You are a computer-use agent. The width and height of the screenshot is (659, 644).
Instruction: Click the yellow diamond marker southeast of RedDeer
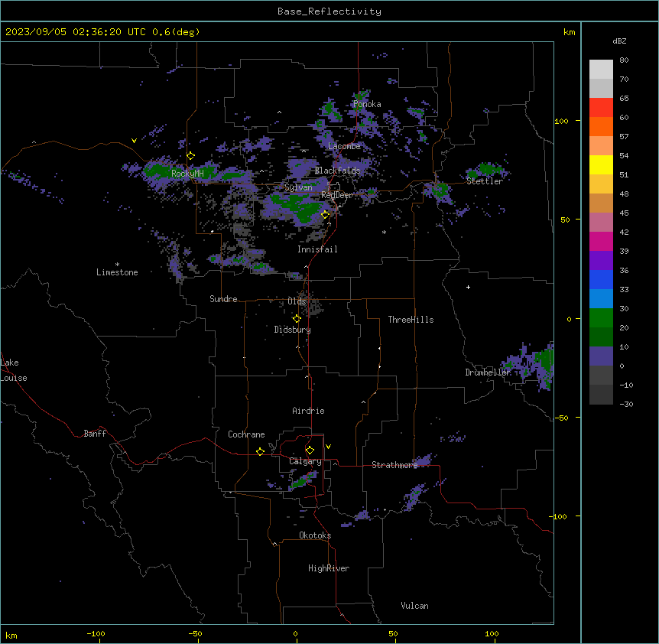pos(326,215)
